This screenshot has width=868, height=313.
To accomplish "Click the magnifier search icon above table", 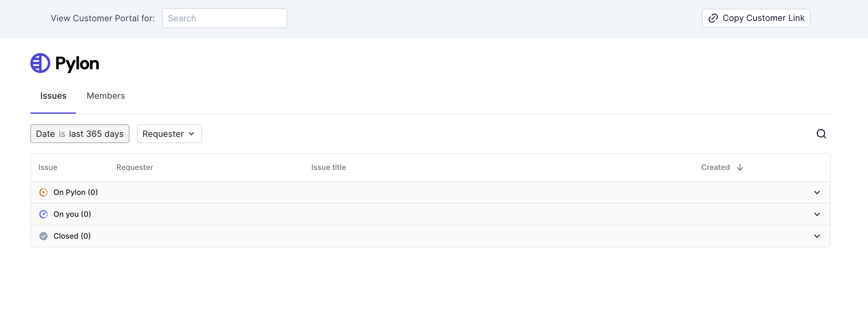I will tap(821, 134).
